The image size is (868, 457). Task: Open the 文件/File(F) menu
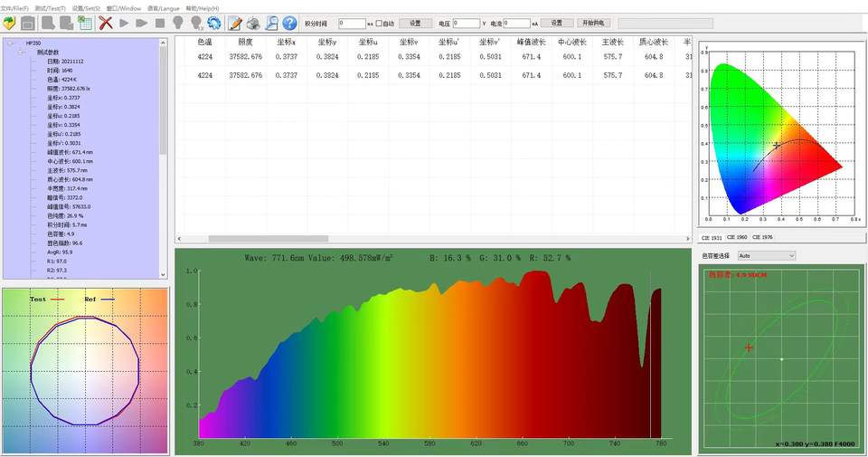click(x=15, y=9)
